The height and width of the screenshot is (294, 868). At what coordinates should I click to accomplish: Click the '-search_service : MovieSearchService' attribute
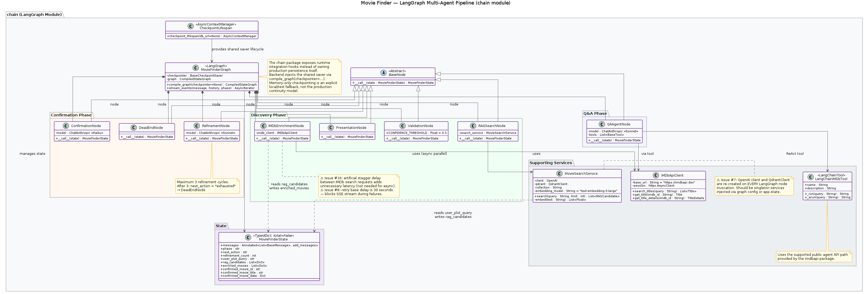click(488, 133)
